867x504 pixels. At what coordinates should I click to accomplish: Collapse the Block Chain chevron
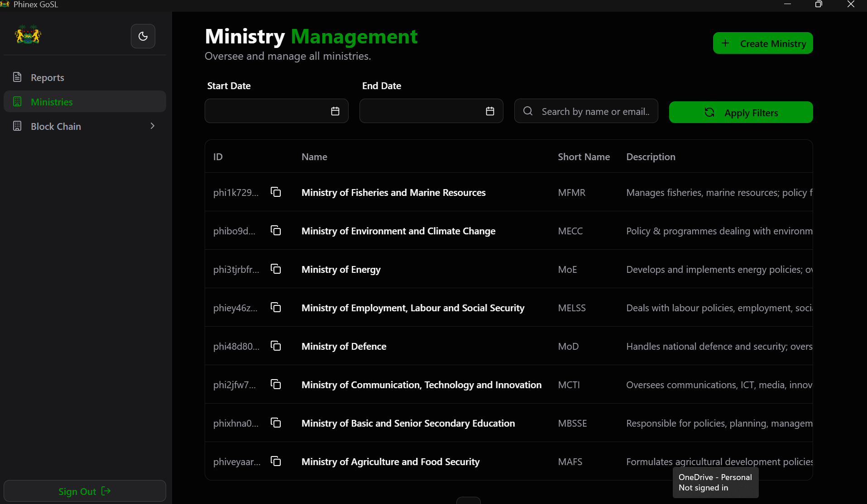click(x=152, y=126)
